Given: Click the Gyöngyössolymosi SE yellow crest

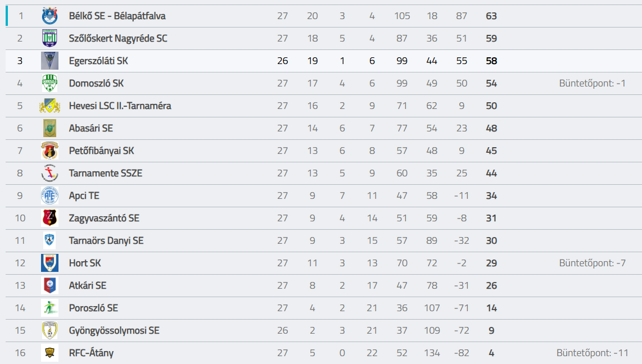Looking at the screenshot, I should point(49,330).
